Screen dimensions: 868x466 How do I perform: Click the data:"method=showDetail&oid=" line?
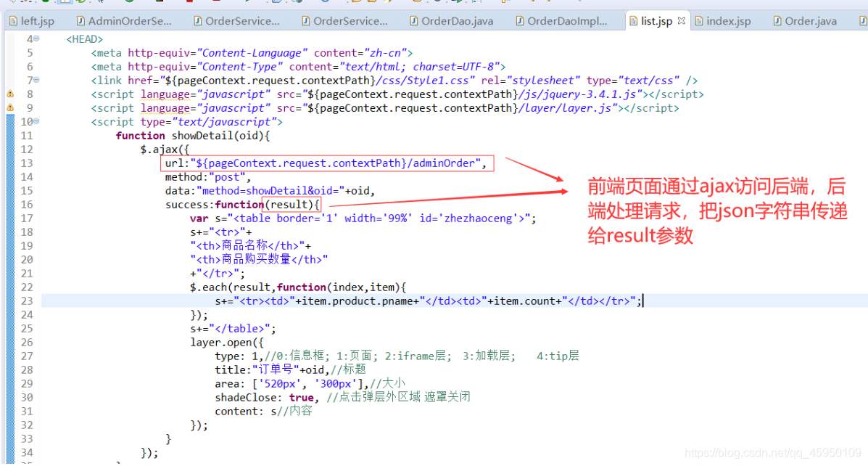(x=270, y=191)
